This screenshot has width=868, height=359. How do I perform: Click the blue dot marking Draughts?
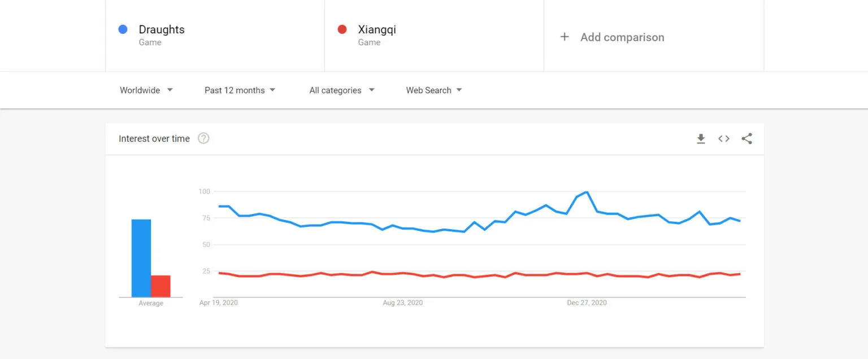(123, 29)
